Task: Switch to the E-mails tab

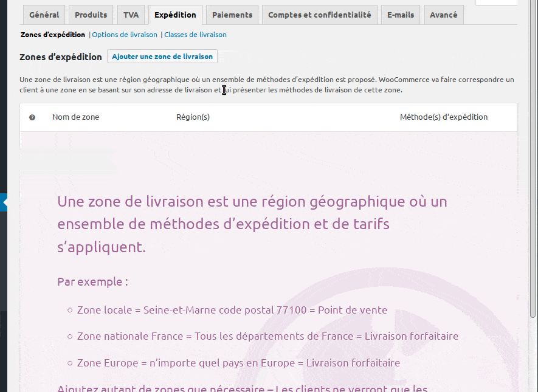Action: click(401, 15)
